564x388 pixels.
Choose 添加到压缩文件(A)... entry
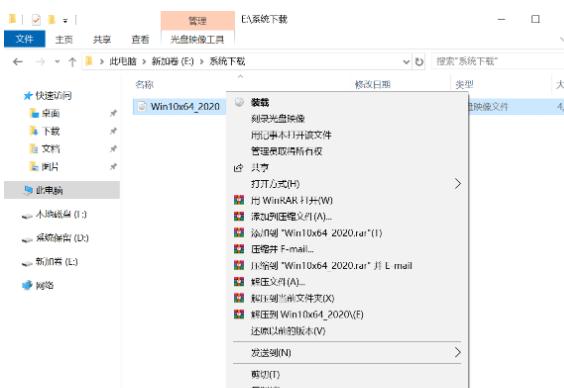pos(291,216)
